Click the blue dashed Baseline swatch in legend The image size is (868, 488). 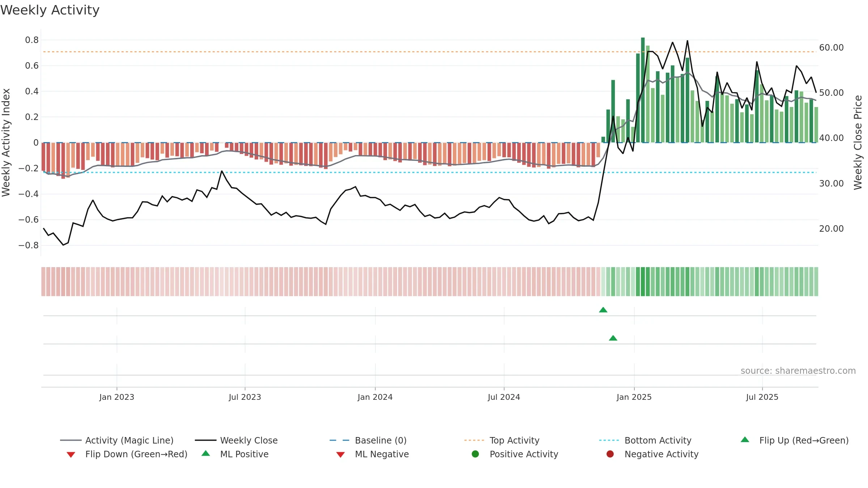(340, 440)
